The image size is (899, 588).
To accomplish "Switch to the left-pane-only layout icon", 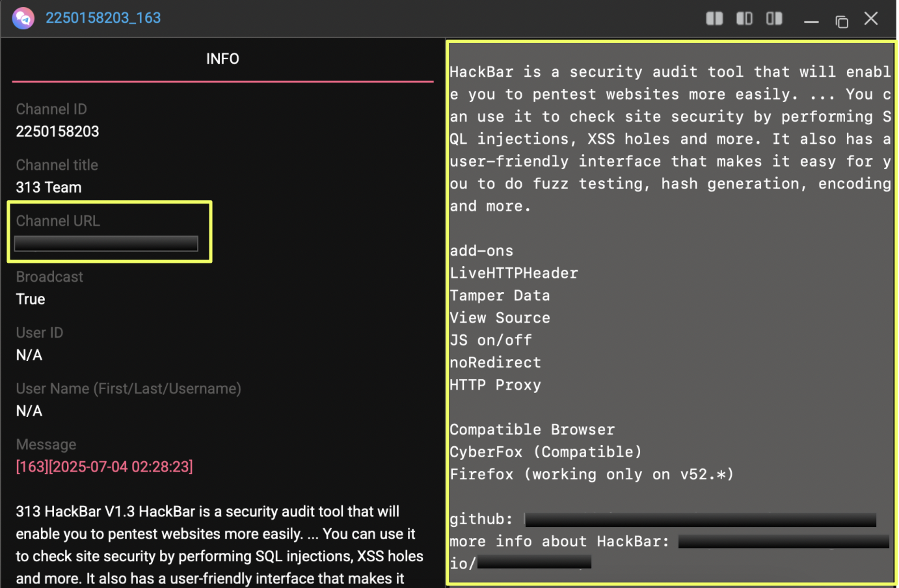I will [x=744, y=18].
